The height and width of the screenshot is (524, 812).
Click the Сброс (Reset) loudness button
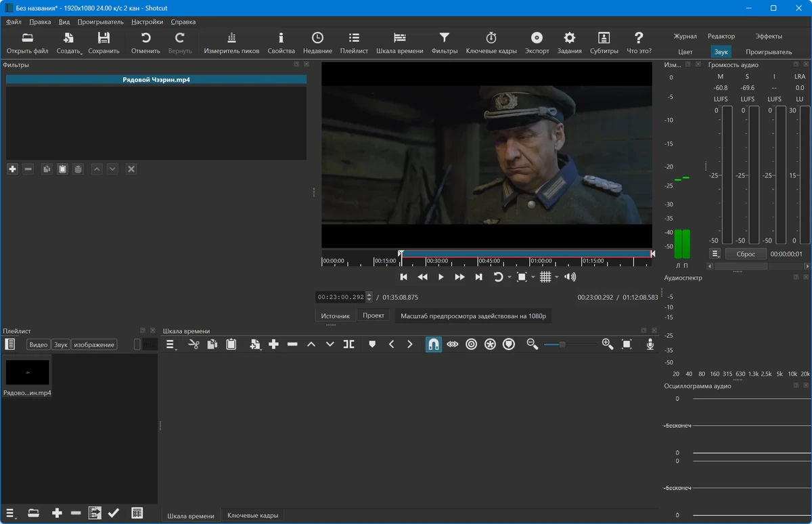pyautogui.click(x=746, y=254)
